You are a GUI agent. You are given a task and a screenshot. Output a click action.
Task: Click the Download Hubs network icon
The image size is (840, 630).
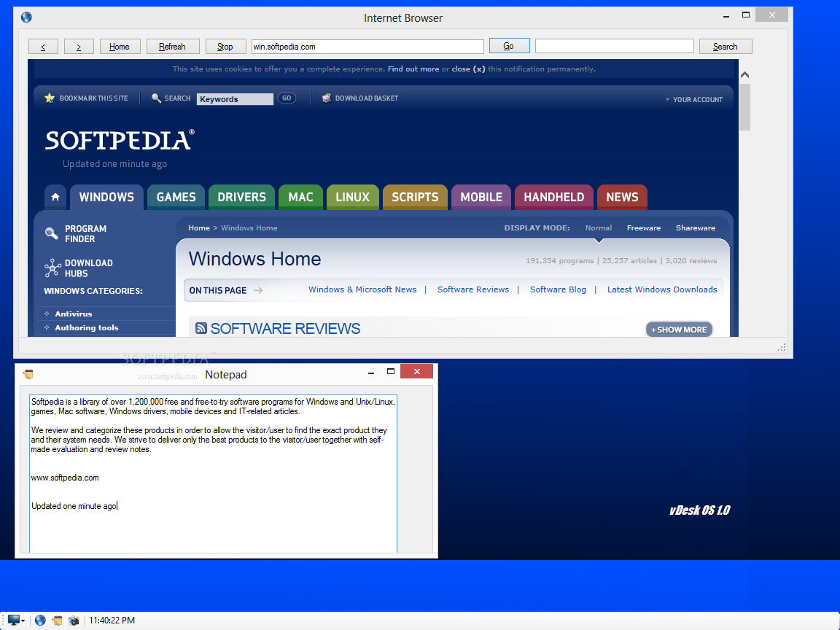(x=52, y=268)
